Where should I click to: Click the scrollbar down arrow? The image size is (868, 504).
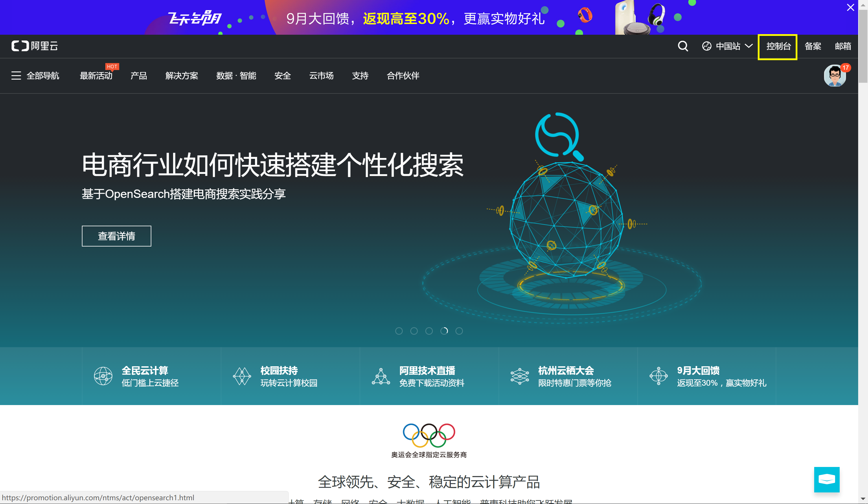(x=863, y=499)
